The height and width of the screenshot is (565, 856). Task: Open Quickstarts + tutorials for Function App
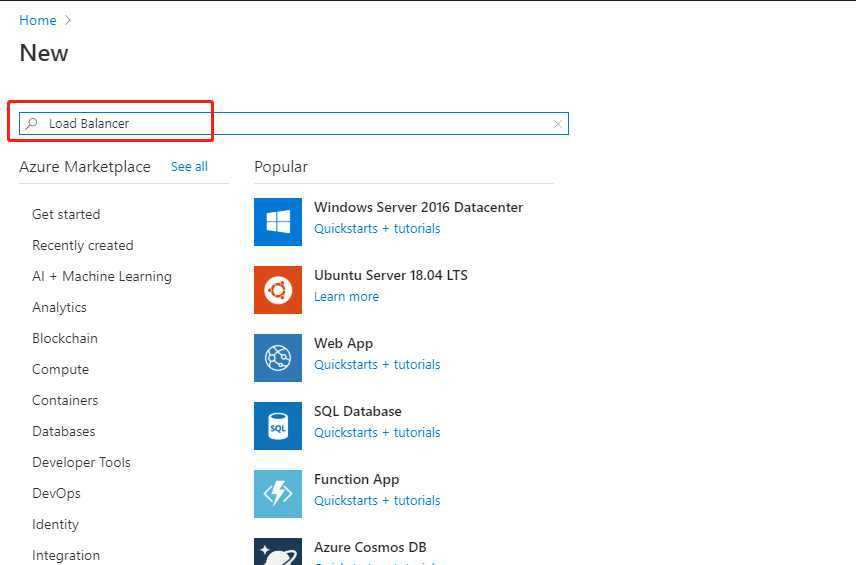pyautogui.click(x=377, y=501)
